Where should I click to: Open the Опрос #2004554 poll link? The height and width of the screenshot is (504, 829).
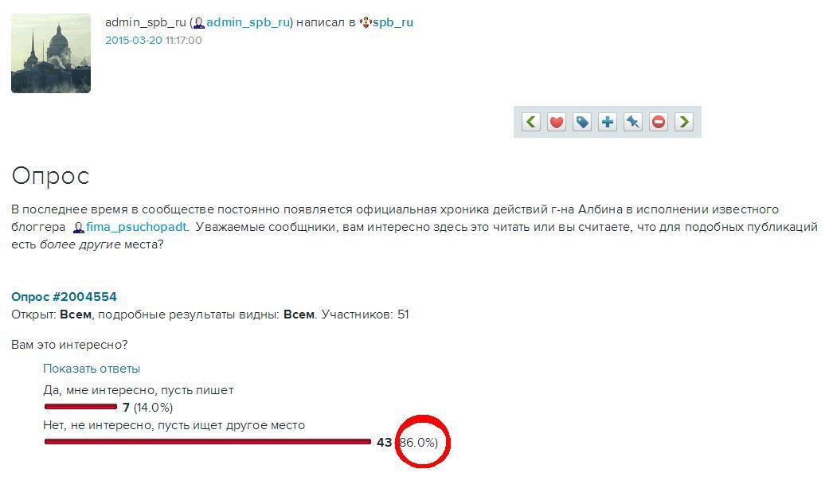pyautogui.click(x=64, y=297)
